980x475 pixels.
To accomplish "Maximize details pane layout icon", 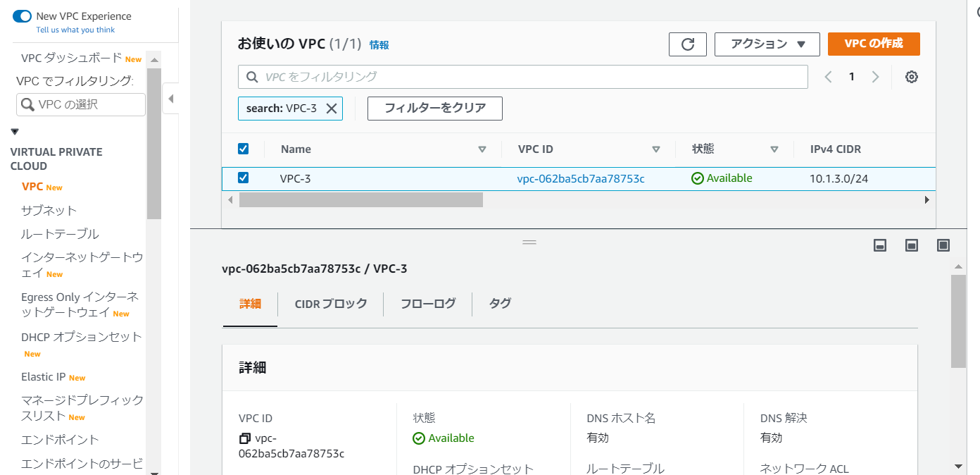I will click(943, 245).
